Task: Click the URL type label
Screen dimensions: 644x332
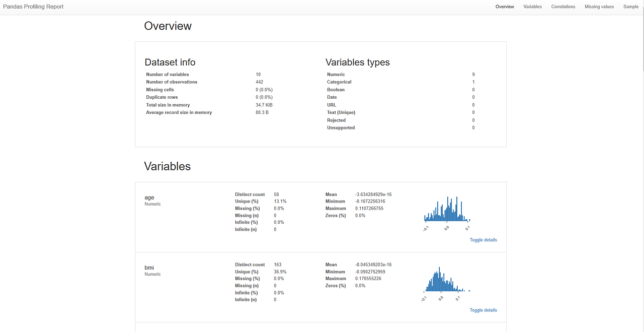Action: pos(332,105)
